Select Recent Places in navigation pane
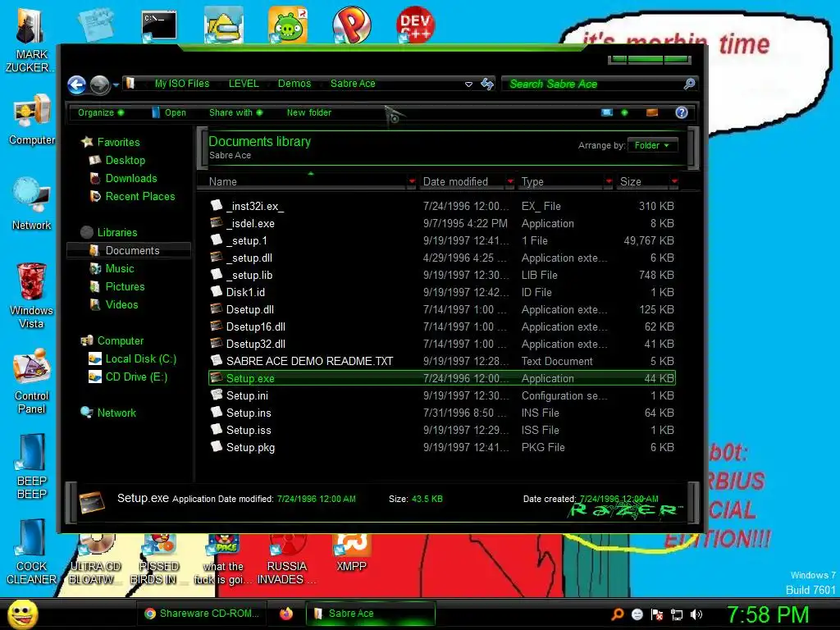This screenshot has width=840, height=630. pyautogui.click(x=139, y=197)
